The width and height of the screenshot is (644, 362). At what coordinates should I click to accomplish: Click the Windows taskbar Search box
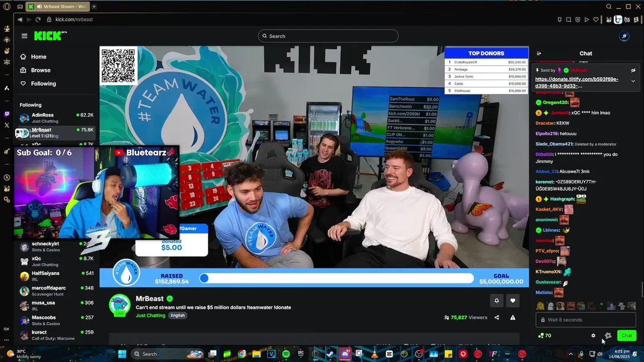[166, 354]
